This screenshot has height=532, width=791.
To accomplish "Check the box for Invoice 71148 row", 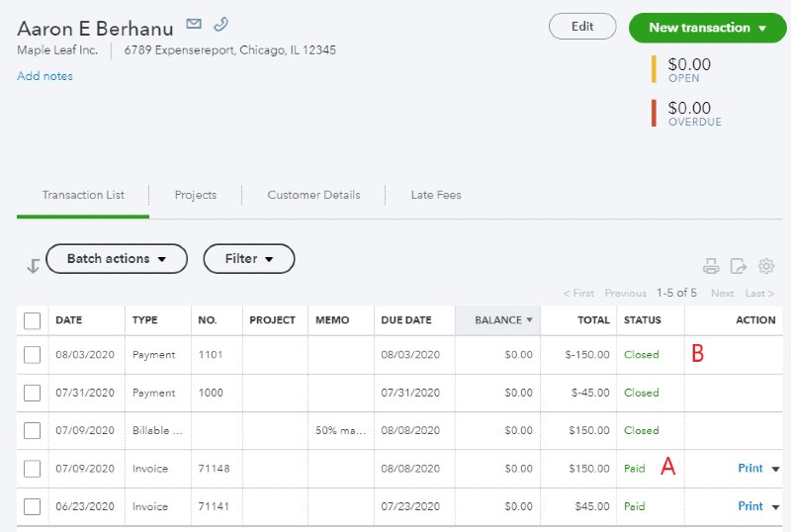I will pyautogui.click(x=32, y=469).
